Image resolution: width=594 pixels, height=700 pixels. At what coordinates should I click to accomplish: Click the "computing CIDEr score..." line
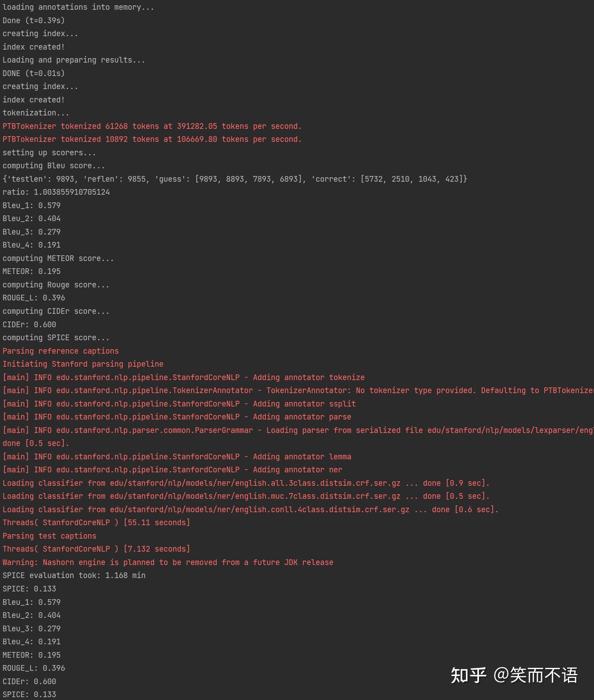click(56, 311)
